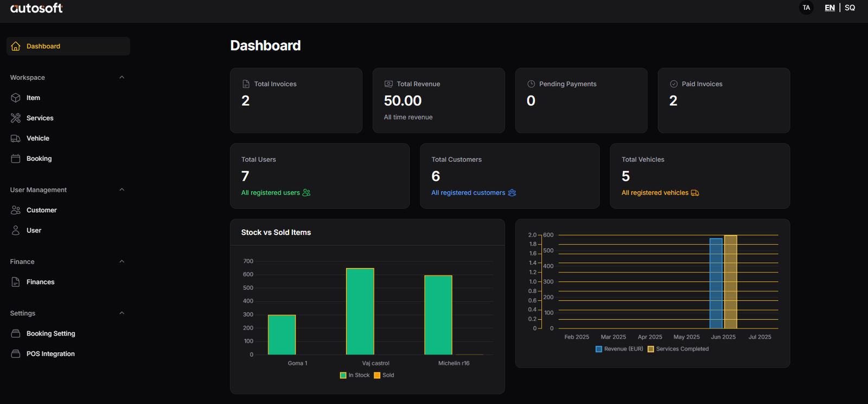Click the Dashboard home icon in sidebar

[x=16, y=46]
